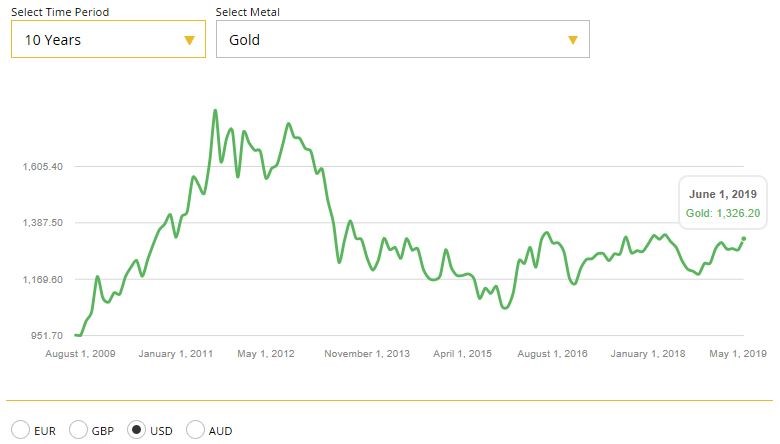Click the 1,605.40 price axis label
The image size is (780, 444).
point(44,166)
